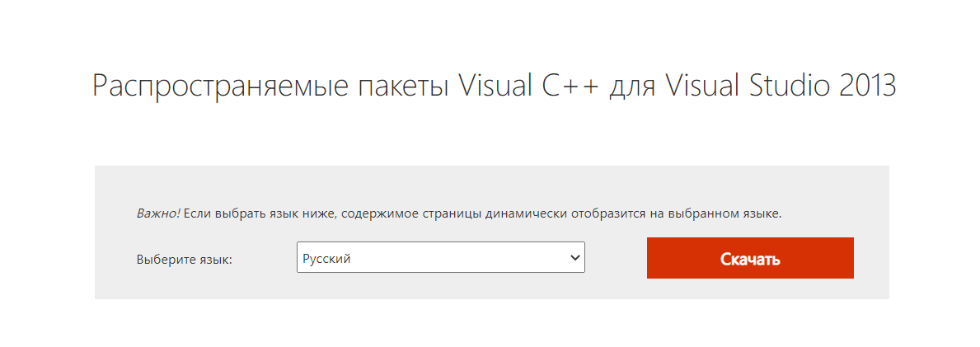Open the language selection dropdown
The image size is (980, 347).
440,259
